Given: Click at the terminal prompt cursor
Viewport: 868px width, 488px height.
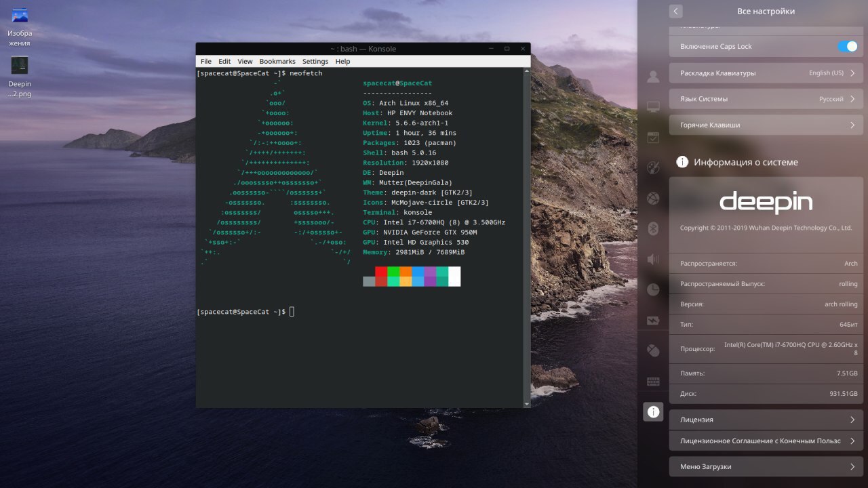Looking at the screenshot, I should (292, 312).
